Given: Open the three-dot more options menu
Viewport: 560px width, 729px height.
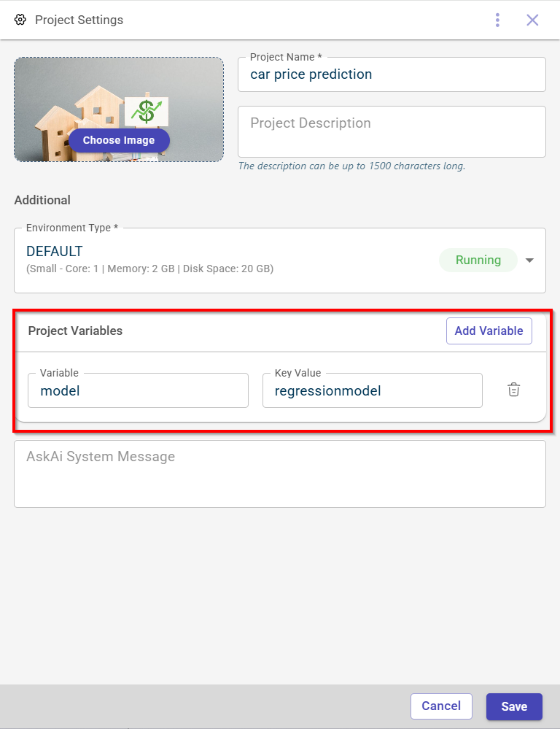Looking at the screenshot, I should point(497,20).
